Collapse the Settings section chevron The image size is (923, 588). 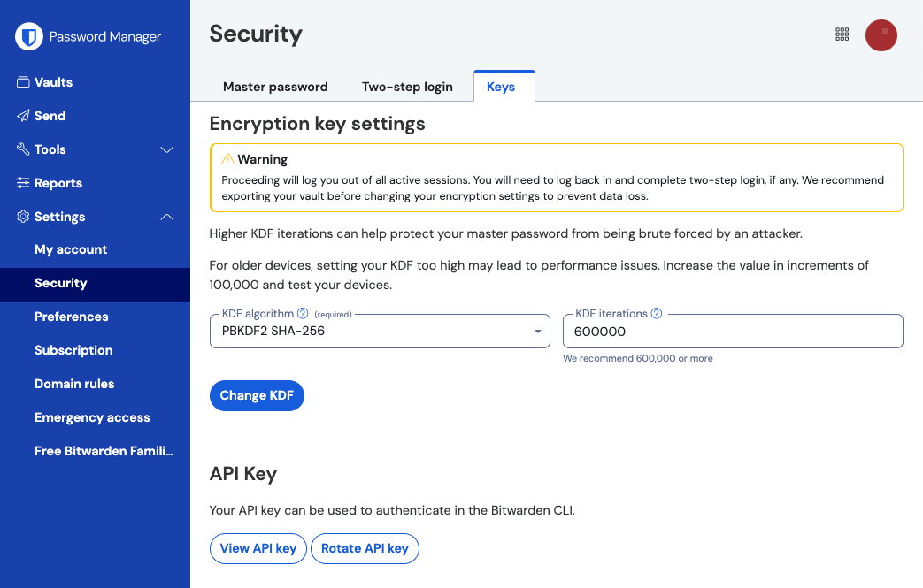coord(166,217)
